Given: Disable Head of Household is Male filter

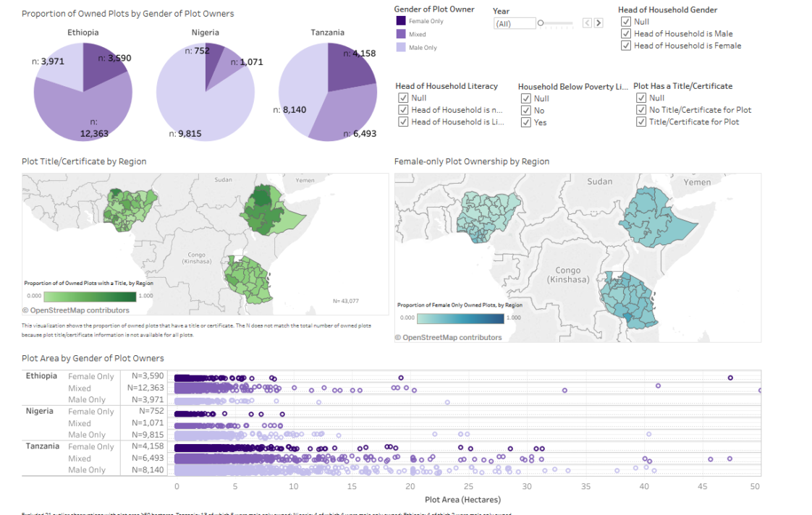Looking at the screenshot, I should pos(625,33).
